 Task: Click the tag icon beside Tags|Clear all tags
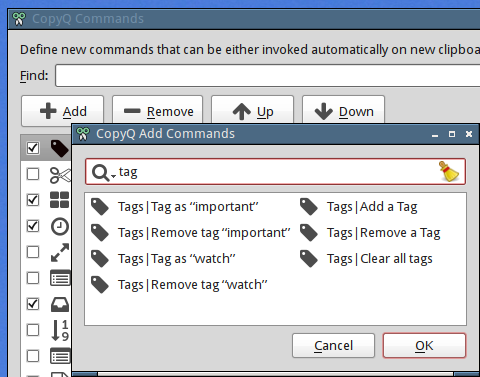pos(309,259)
